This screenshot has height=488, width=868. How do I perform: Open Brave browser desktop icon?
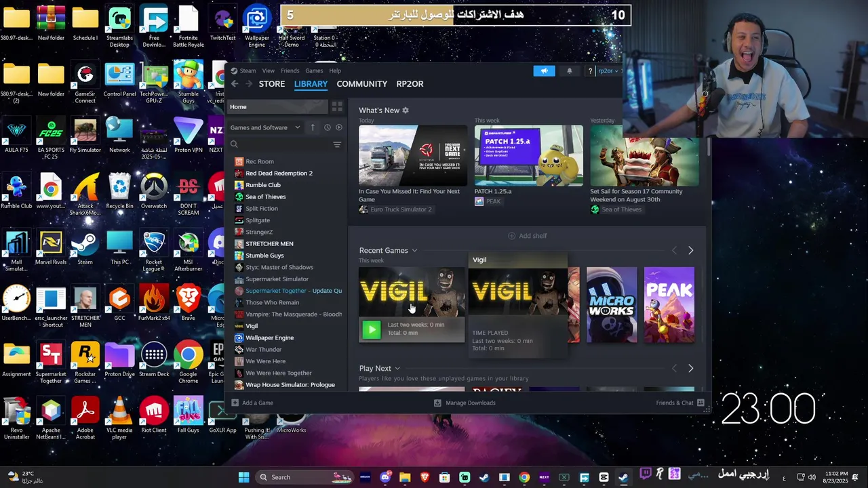click(x=188, y=304)
